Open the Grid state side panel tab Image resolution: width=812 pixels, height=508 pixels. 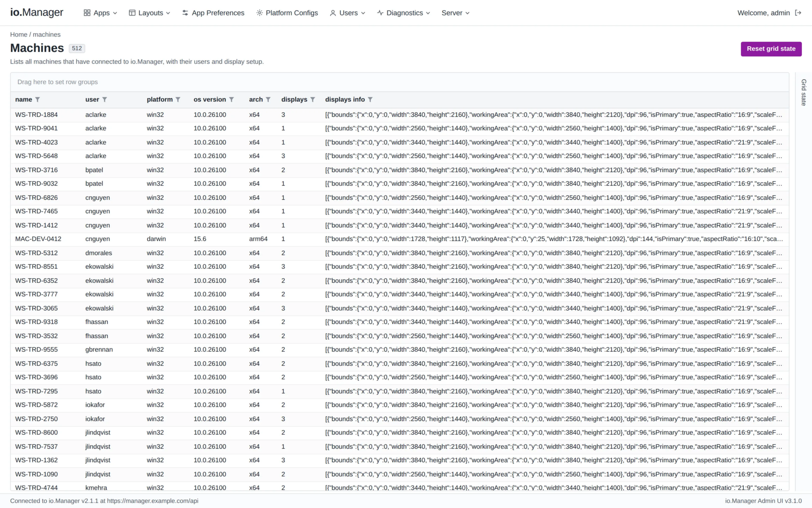pyautogui.click(x=804, y=92)
